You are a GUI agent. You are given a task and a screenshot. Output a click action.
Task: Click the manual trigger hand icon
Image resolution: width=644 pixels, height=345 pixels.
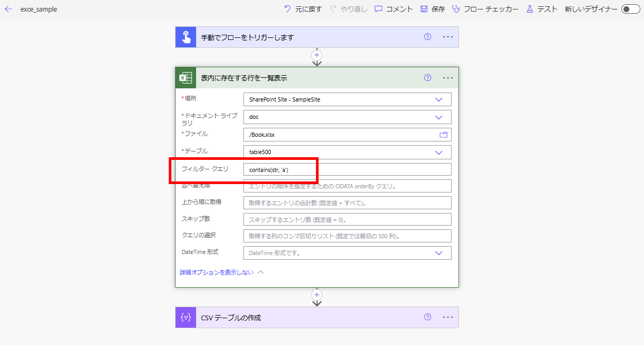point(186,37)
